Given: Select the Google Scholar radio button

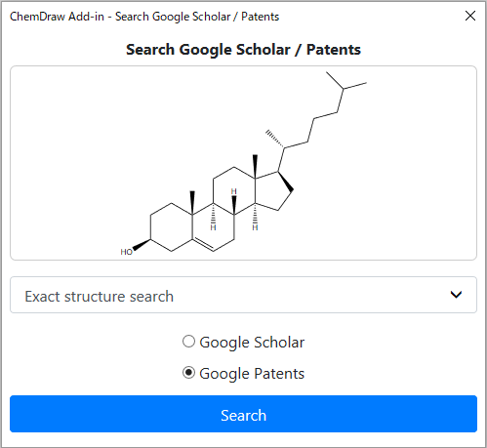Looking at the screenshot, I should pyautogui.click(x=188, y=342).
